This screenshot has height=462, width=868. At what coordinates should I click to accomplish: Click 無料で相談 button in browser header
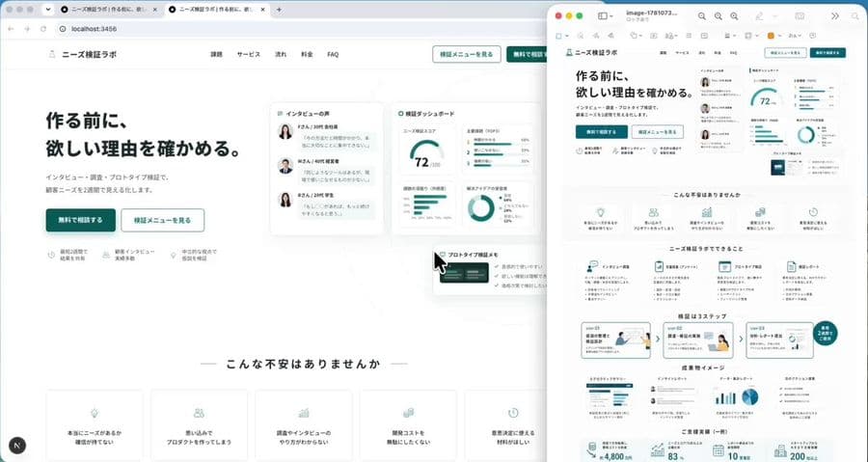526,54
